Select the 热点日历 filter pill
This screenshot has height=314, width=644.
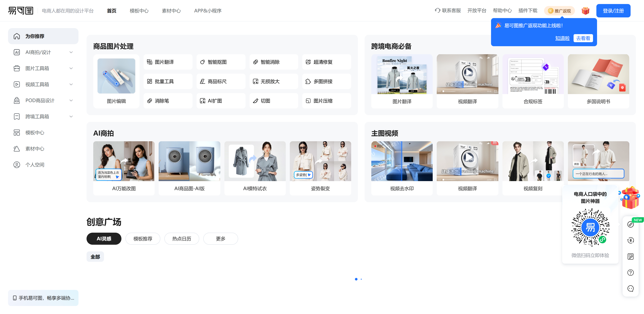coord(181,239)
